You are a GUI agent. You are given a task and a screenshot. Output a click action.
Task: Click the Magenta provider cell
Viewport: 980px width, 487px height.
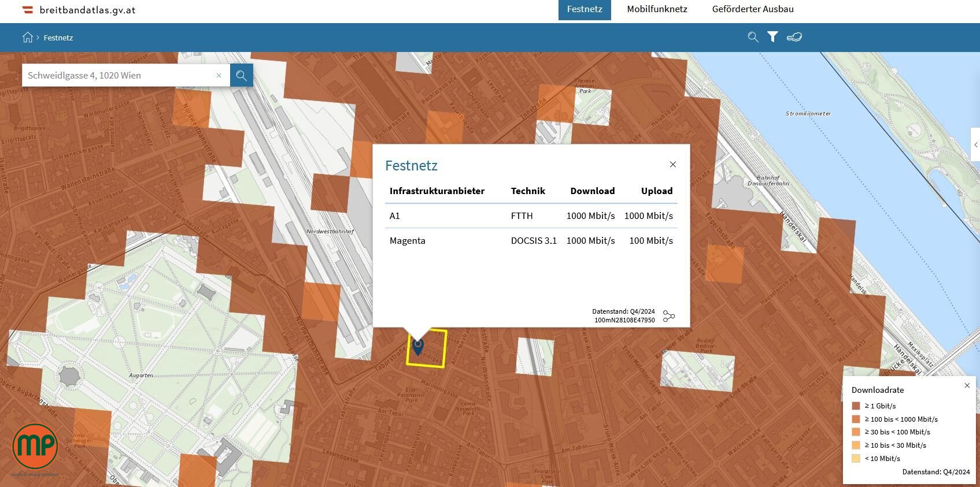408,241
